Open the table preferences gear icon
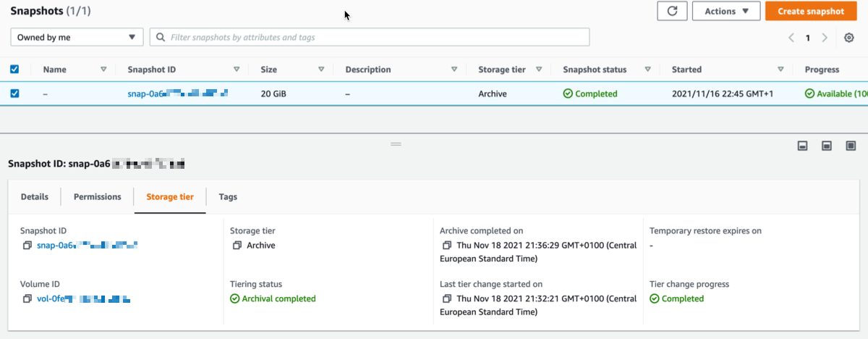The height and width of the screenshot is (339, 868). click(849, 38)
